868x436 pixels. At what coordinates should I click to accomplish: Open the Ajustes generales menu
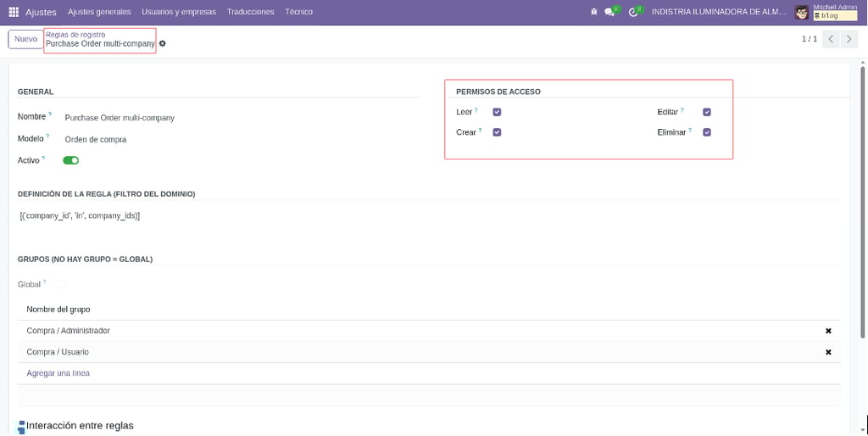click(x=99, y=12)
